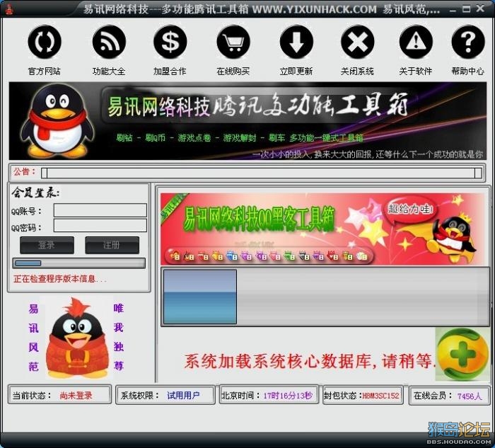Click the 会员登录 heading
Screen dimensions: 495x448
[35, 193]
